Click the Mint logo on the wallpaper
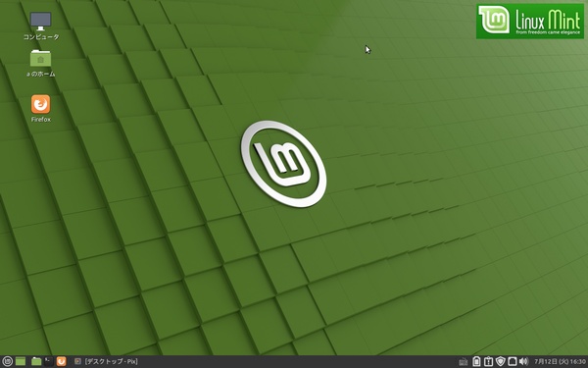This screenshot has height=368, width=588. pyautogui.click(x=283, y=164)
